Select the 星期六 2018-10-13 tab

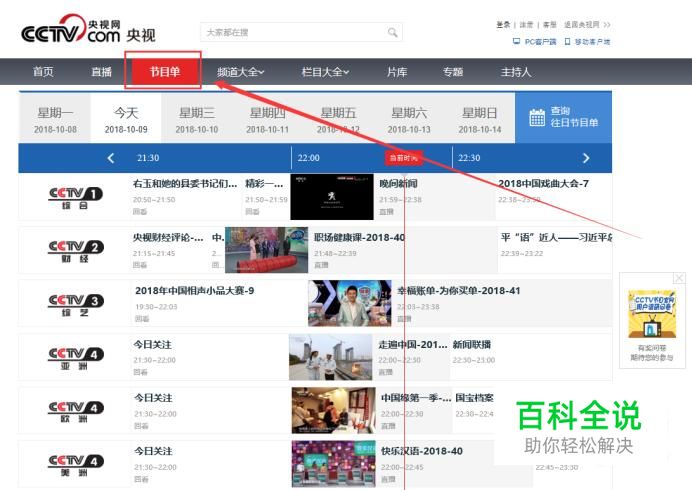pos(409,119)
